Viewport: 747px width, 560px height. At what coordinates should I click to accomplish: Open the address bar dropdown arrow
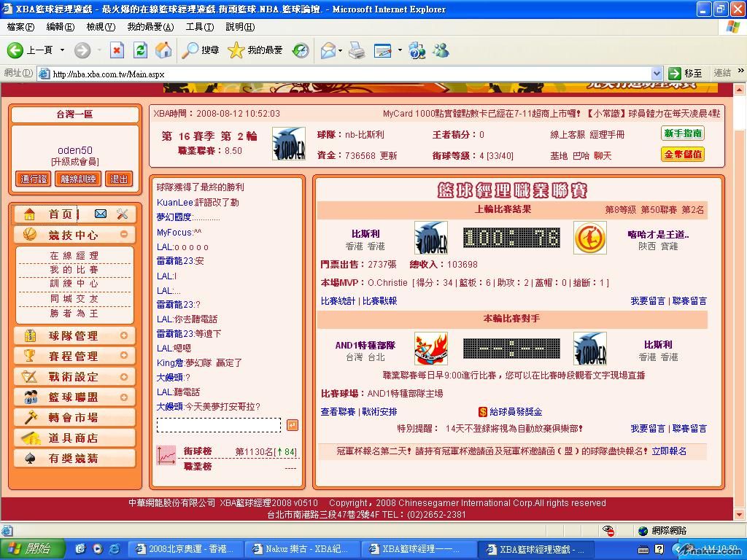point(657,74)
